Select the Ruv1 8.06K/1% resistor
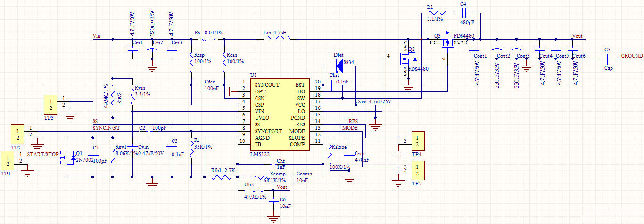 tap(112, 154)
